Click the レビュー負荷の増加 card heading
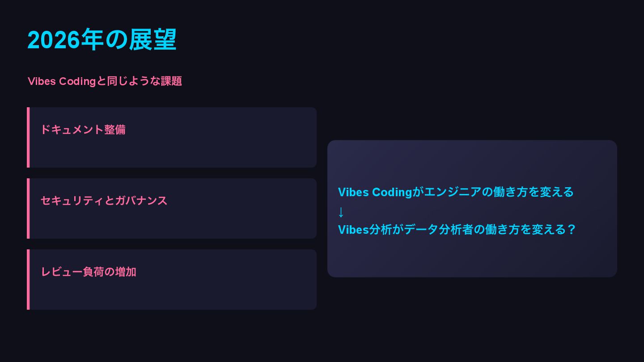Viewport: 644px width, 362px height. 88,272
